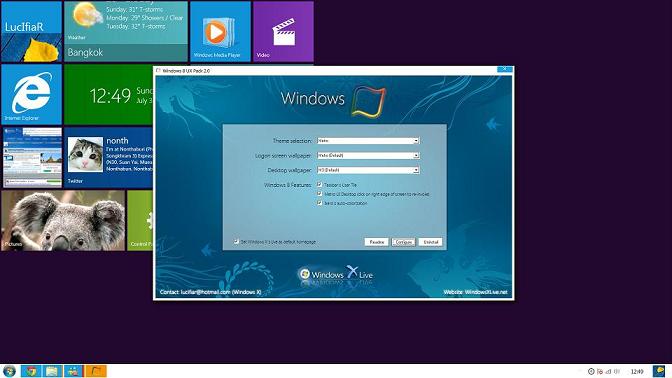The width and height of the screenshot is (672, 378).
Task: Open the file explorer taskbar icon
Action: point(52,371)
